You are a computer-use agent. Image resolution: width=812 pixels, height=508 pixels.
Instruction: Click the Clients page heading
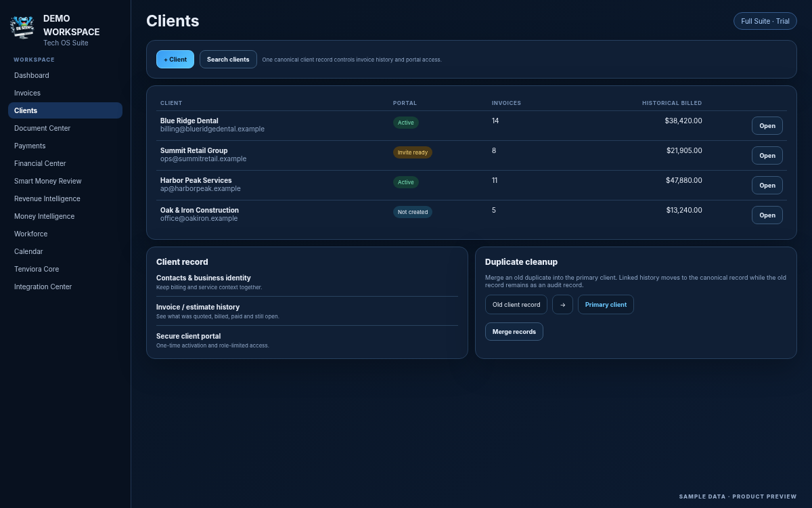coord(173,21)
